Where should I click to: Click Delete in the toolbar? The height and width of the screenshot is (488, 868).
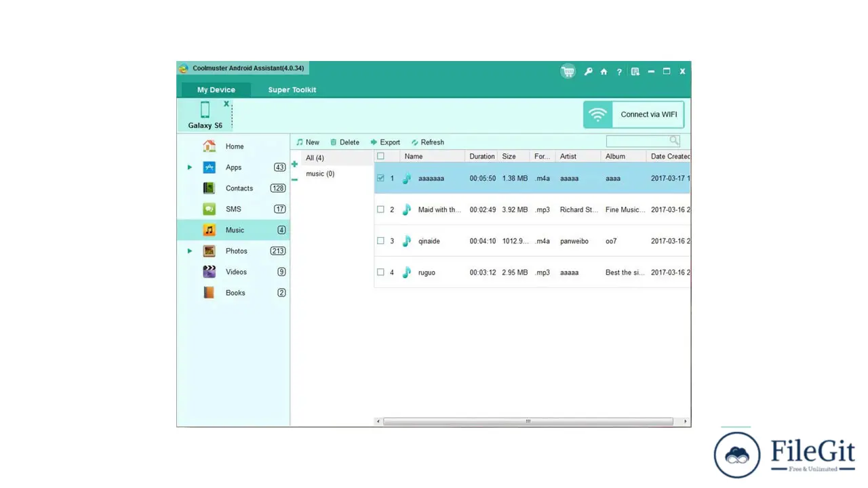pyautogui.click(x=344, y=142)
